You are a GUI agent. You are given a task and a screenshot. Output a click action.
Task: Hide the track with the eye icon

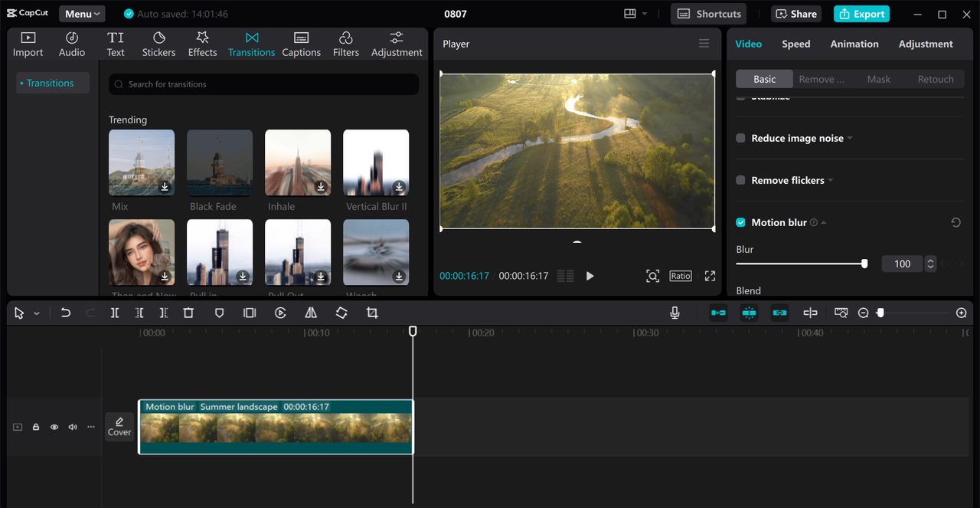pos(54,427)
